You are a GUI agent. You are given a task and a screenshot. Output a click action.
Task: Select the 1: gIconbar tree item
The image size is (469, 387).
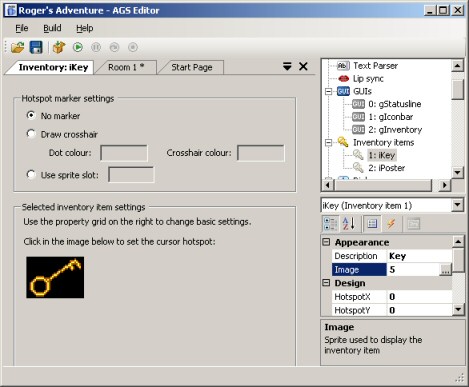coord(391,117)
